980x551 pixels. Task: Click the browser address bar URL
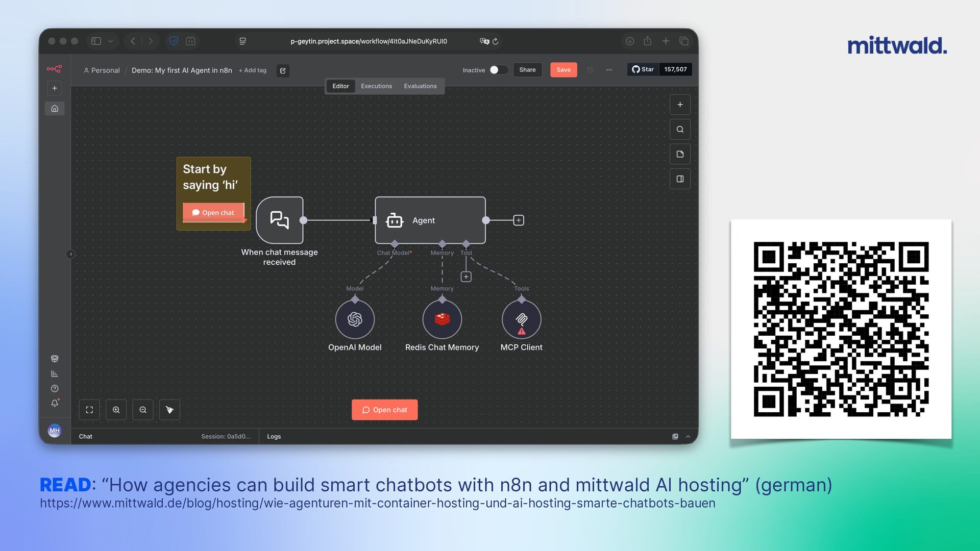pyautogui.click(x=369, y=41)
